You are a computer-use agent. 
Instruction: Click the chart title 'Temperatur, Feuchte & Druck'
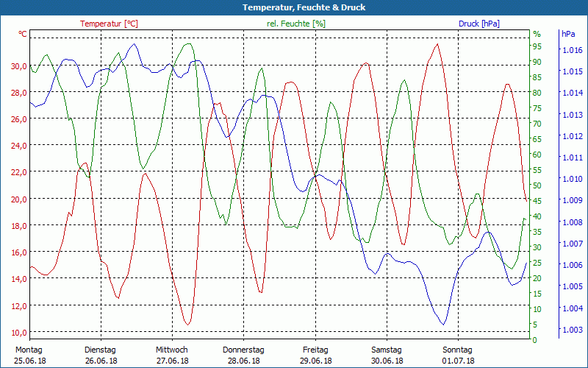304,7
